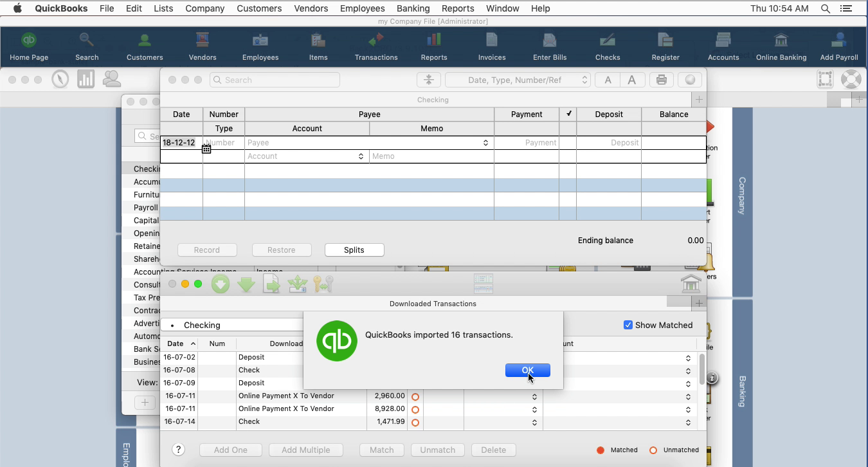The height and width of the screenshot is (467, 868).
Task: Click the document with green arrow icon
Action: (x=272, y=284)
